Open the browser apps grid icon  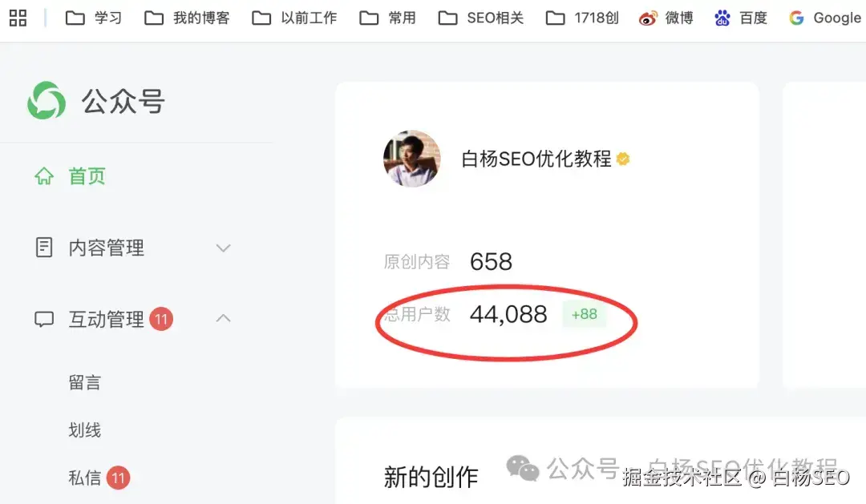(x=18, y=18)
